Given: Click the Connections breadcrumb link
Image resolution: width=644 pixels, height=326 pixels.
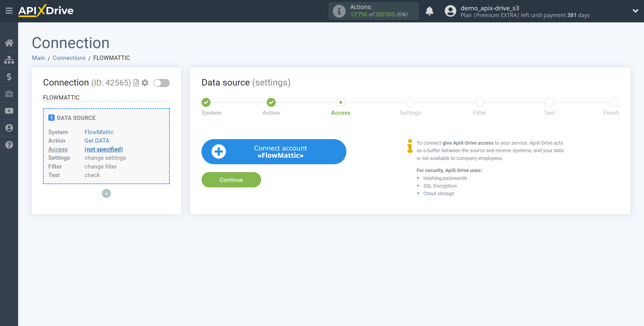Looking at the screenshot, I should coord(69,58).
